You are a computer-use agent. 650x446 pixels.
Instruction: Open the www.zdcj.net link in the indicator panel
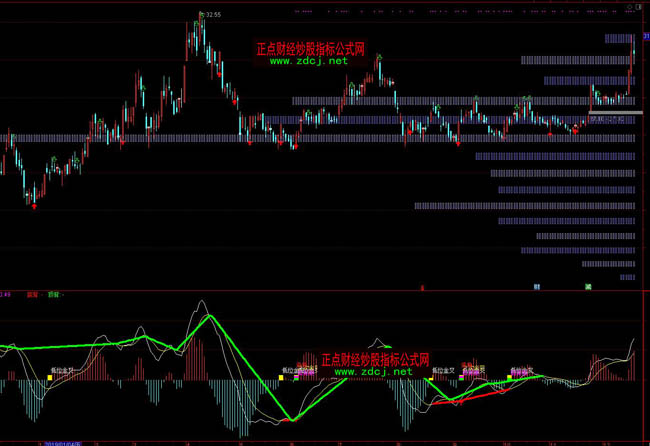point(372,371)
